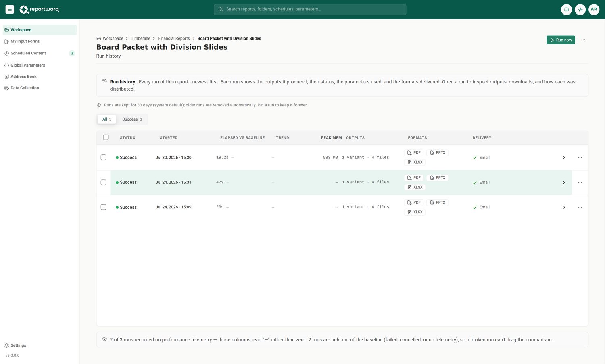Image resolution: width=605 pixels, height=364 pixels.
Task: Open Address Book in sidebar
Action: pyautogui.click(x=40, y=77)
